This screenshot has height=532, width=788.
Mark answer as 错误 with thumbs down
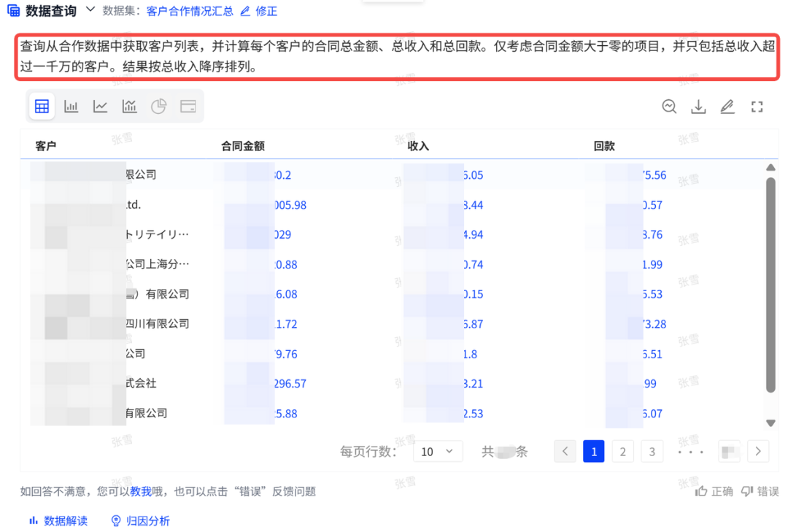[760, 491]
